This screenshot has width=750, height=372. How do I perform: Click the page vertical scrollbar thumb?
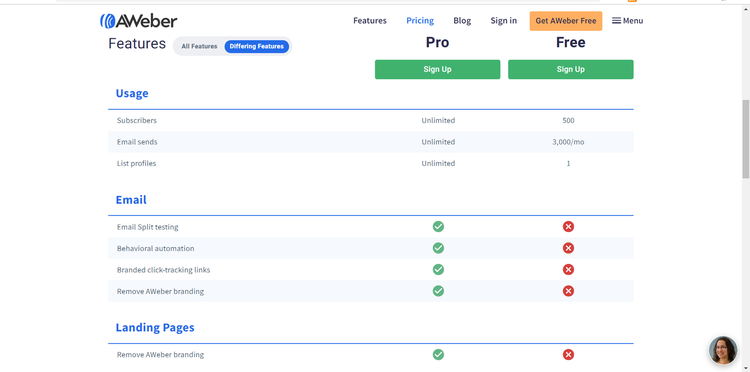click(x=746, y=139)
